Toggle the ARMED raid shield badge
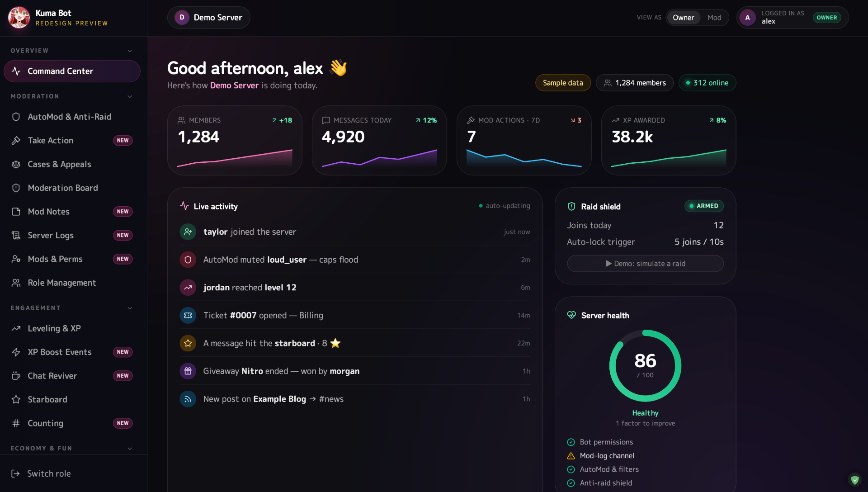 704,206
